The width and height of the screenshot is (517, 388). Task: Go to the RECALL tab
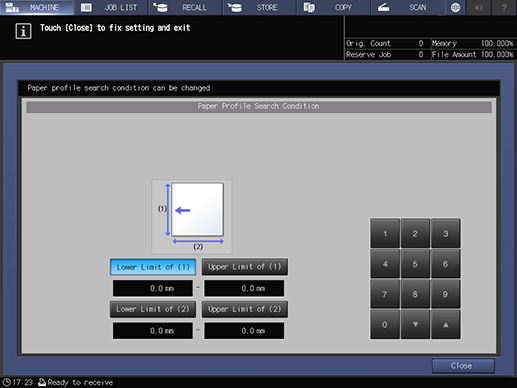(185, 7)
